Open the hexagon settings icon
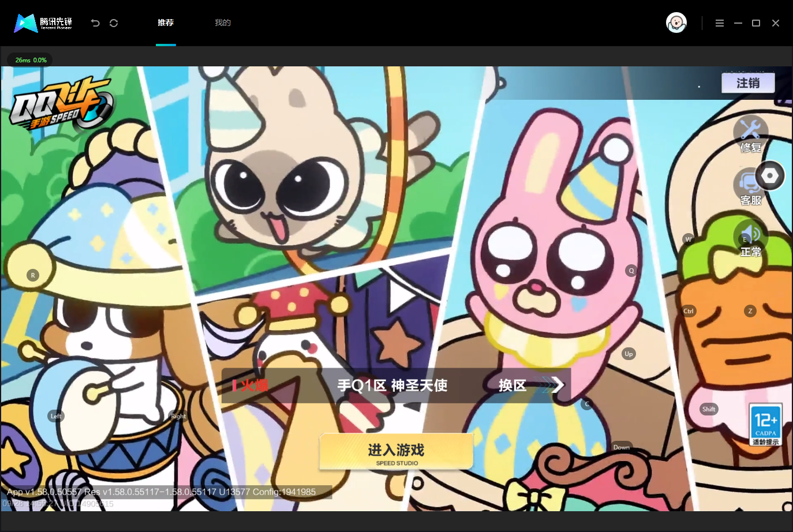This screenshot has height=532, width=793. [770, 175]
